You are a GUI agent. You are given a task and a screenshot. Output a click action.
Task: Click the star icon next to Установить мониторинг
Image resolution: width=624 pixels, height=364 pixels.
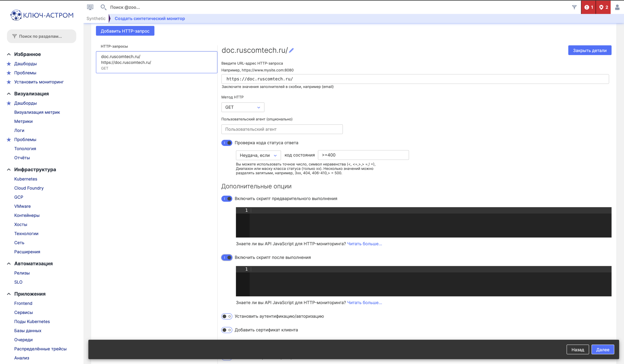tap(9, 82)
